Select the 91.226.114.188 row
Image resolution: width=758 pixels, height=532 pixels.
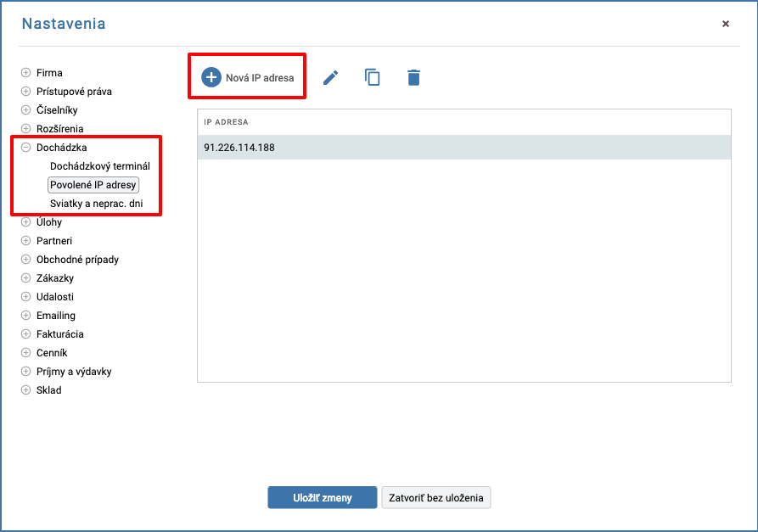coord(464,148)
